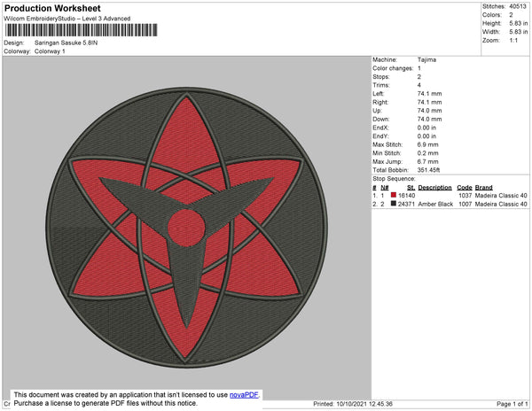Select stitch count '24371' in stop sequence
532x411 pixels.
coord(406,204)
